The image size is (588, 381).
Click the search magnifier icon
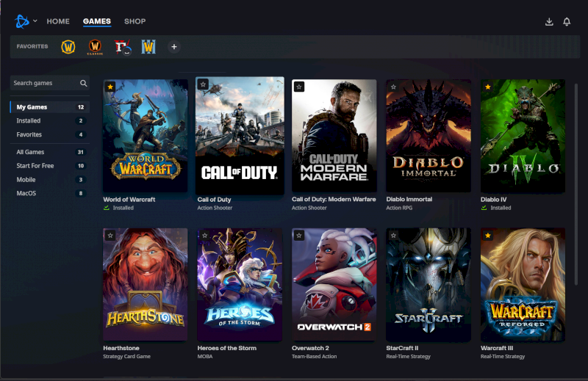click(84, 83)
